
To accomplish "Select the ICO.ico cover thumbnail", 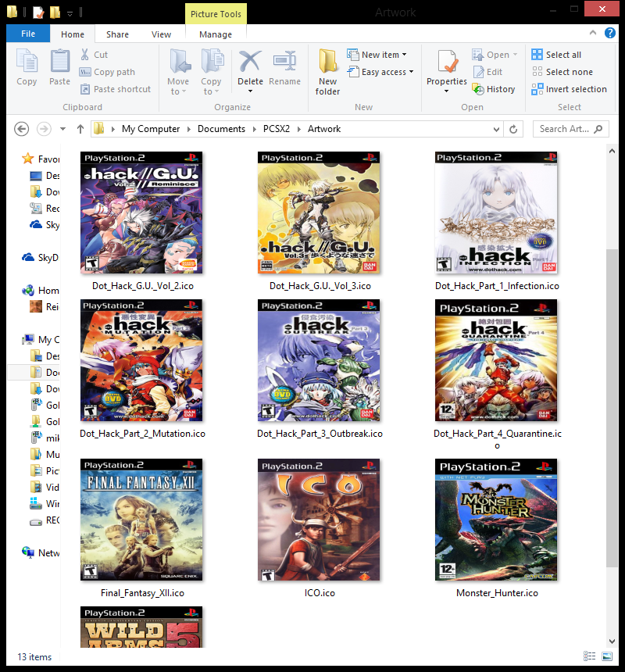I will [319, 520].
